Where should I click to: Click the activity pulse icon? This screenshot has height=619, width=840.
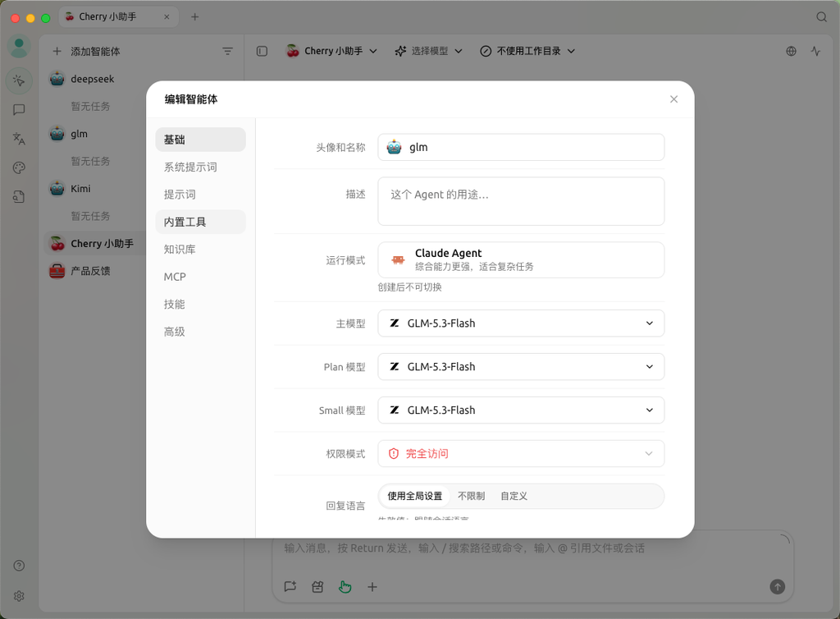coord(815,52)
